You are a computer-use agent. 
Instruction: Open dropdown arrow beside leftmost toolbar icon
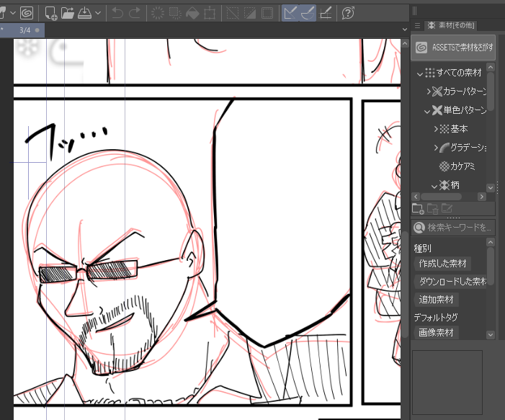click(x=13, y=13)
